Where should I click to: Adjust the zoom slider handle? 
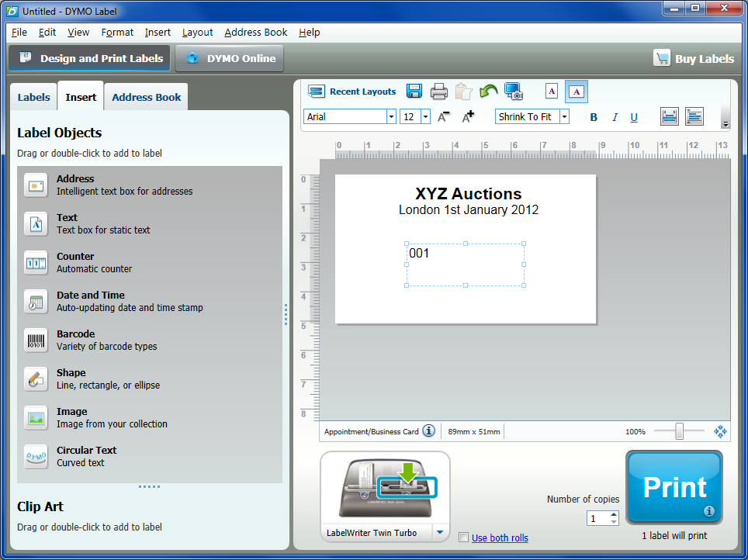(679, 431)
